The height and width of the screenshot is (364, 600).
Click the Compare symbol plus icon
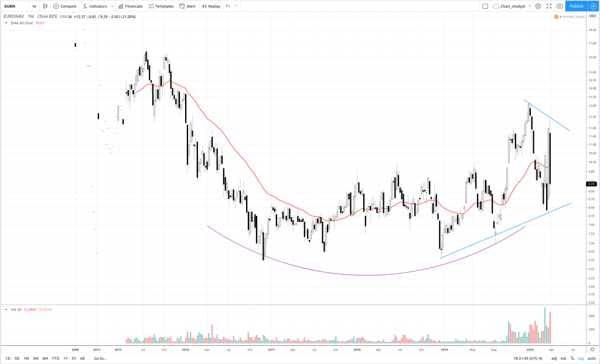click(x=56, y=6)
